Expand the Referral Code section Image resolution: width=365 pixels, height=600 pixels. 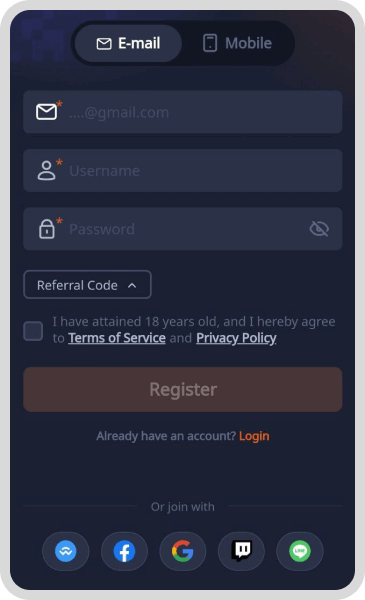point(87,285)
